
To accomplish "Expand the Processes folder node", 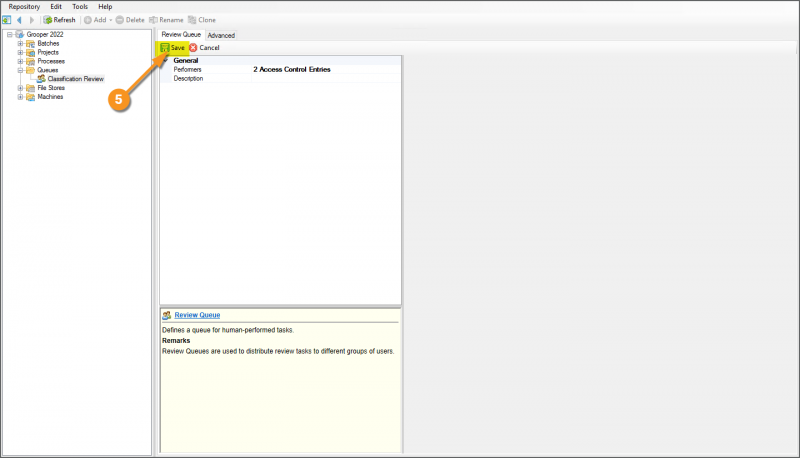I will (20, 61).
